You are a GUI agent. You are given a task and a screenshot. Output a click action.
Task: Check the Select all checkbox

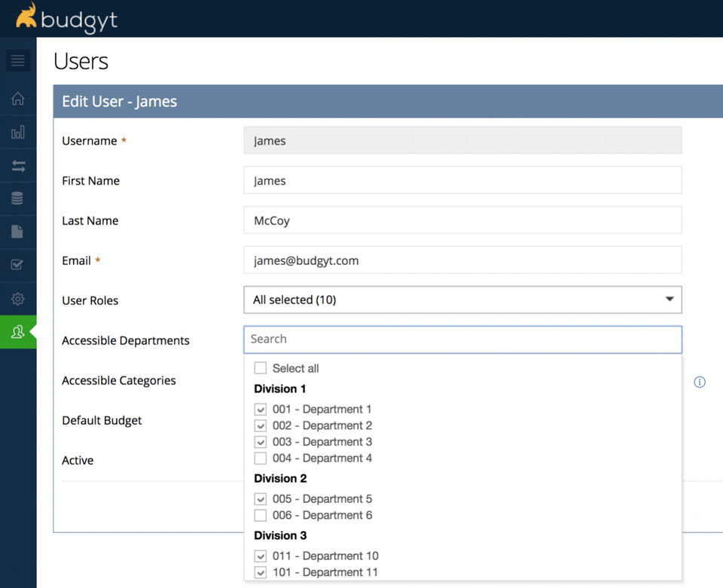pyautogui.click(x=261, y=368)
